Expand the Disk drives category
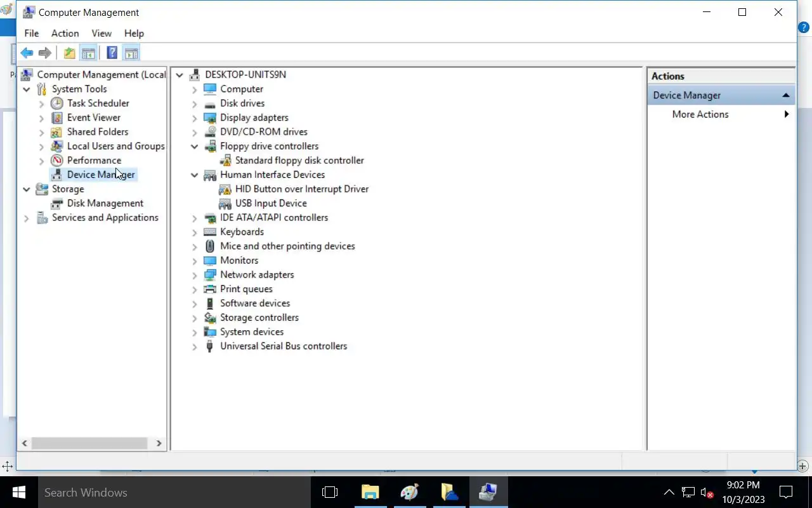The width and height of the screenshot is (812, 508). (x=195, y=104)
